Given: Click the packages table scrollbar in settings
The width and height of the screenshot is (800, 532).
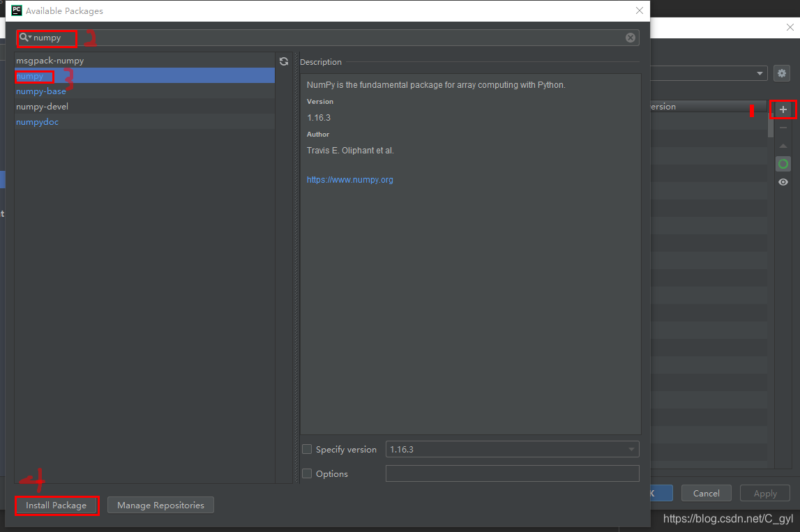Looking at the screenshot, I should pos(771,125).
